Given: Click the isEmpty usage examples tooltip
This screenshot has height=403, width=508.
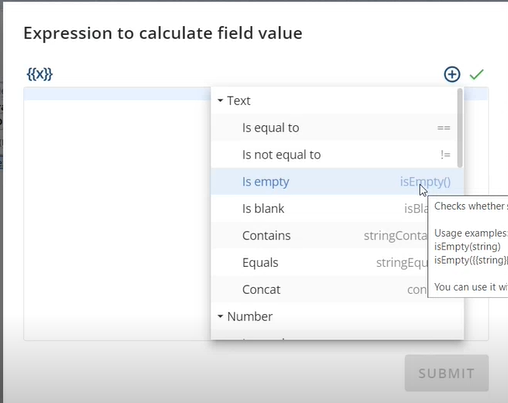Looking at the screenshot, I should pos(468,247).
